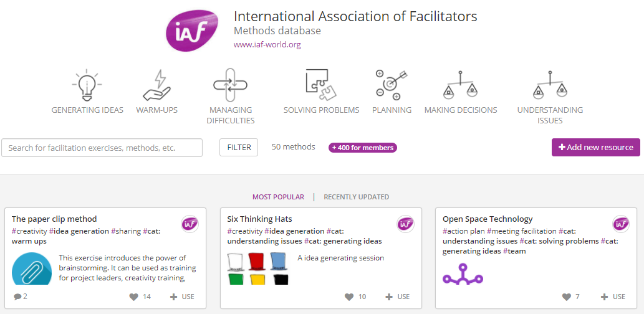Open the Warm-ups category label
644x314 pixels.
tap(156, 110)
